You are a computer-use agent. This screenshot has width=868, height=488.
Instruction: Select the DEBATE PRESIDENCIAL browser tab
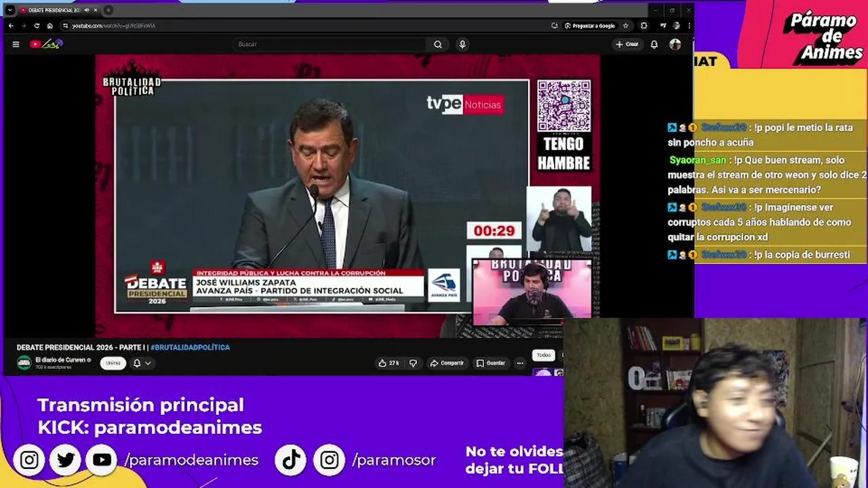point(58,10)
